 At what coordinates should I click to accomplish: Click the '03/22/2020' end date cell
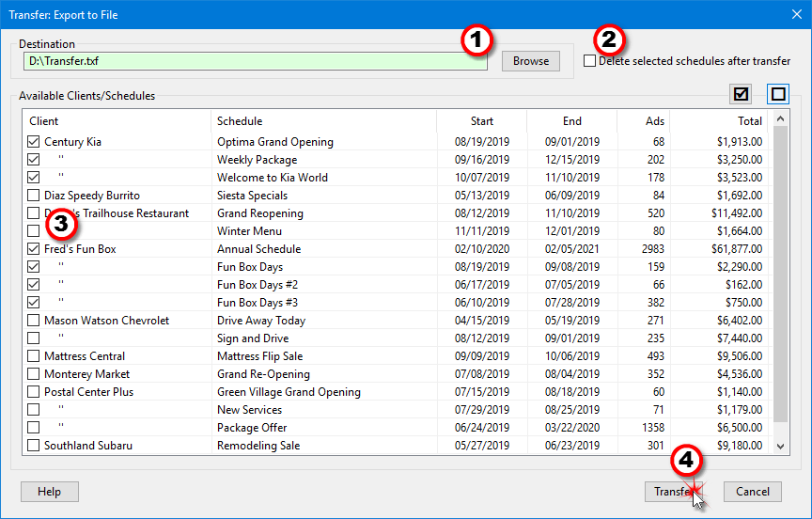coord(571,427)
